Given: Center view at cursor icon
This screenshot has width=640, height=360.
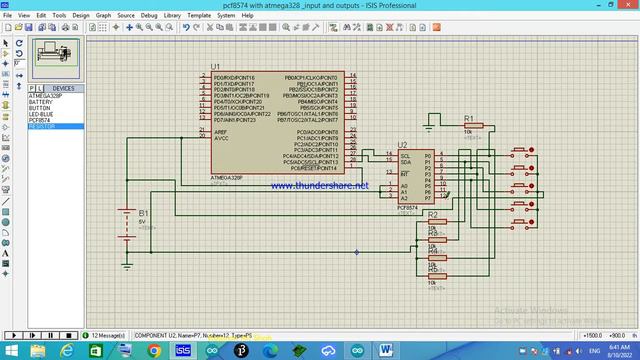Looking at the screenshot, I should pyautogui.click(x=129, y=27).
